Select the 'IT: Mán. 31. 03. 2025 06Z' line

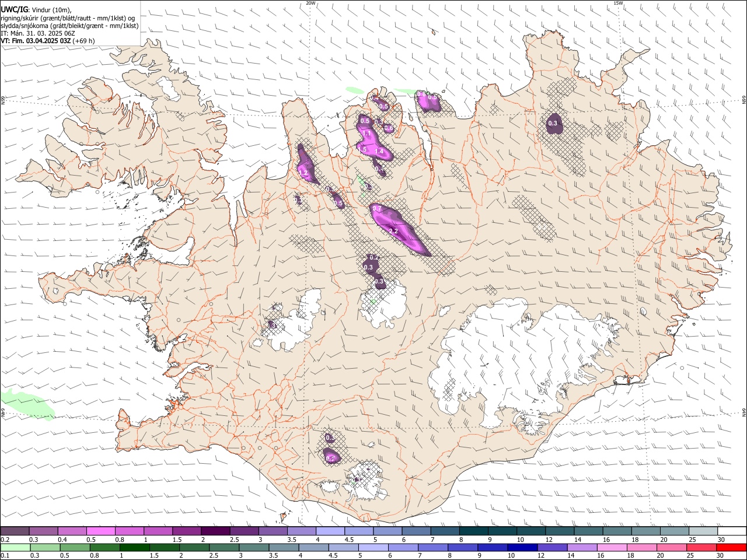(x=38, y=33)
